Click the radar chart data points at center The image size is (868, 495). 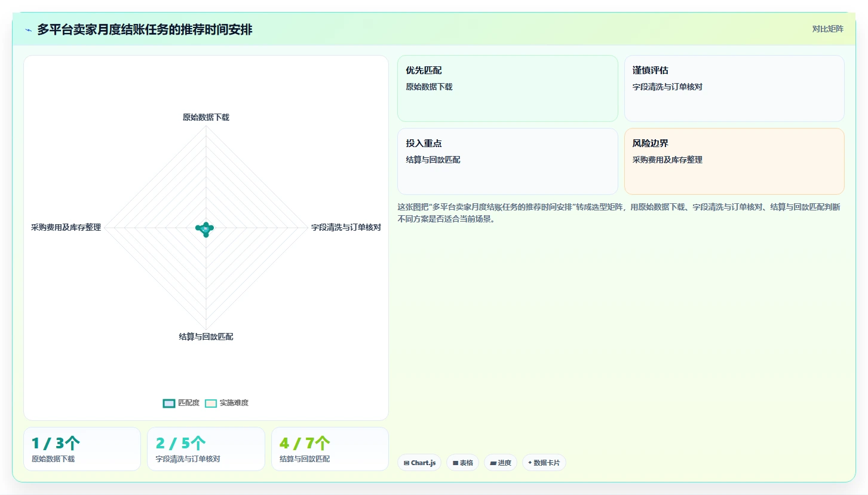point(206,228)
